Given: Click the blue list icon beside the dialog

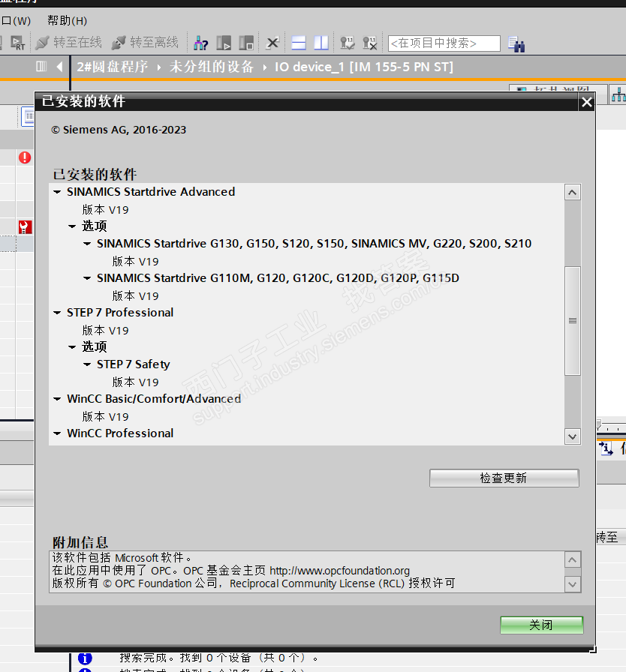Looking at the screenshot, I should (x=29, y=116).
